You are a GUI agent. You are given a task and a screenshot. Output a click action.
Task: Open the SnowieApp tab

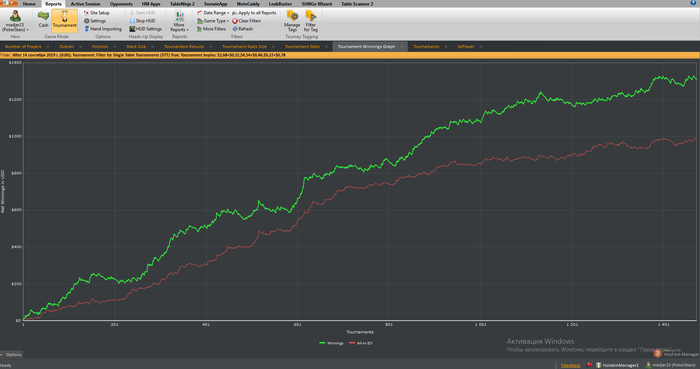pos(216,4)
